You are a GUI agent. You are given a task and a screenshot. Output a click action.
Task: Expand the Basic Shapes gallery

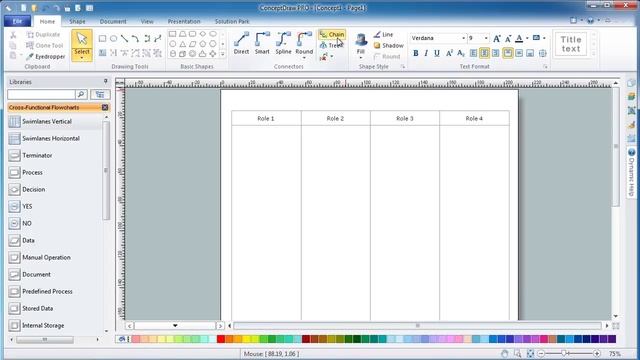pos(223,54)
